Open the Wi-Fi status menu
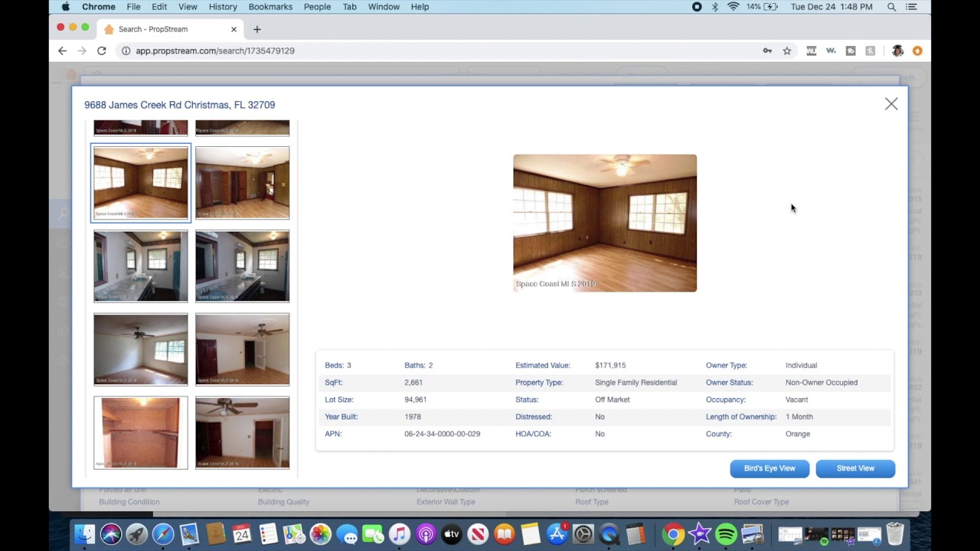 coord(733,7)
